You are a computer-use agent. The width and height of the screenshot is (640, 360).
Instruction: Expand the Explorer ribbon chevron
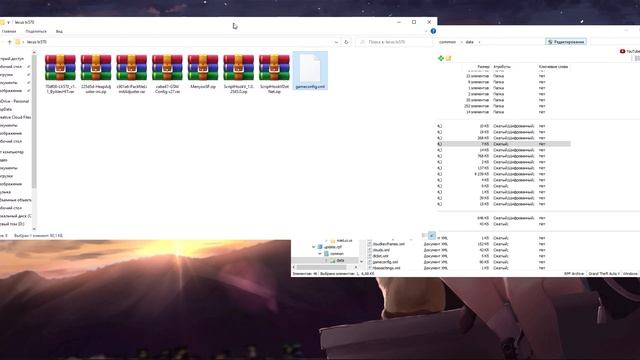pyautogui.click(x=426, y=31)
